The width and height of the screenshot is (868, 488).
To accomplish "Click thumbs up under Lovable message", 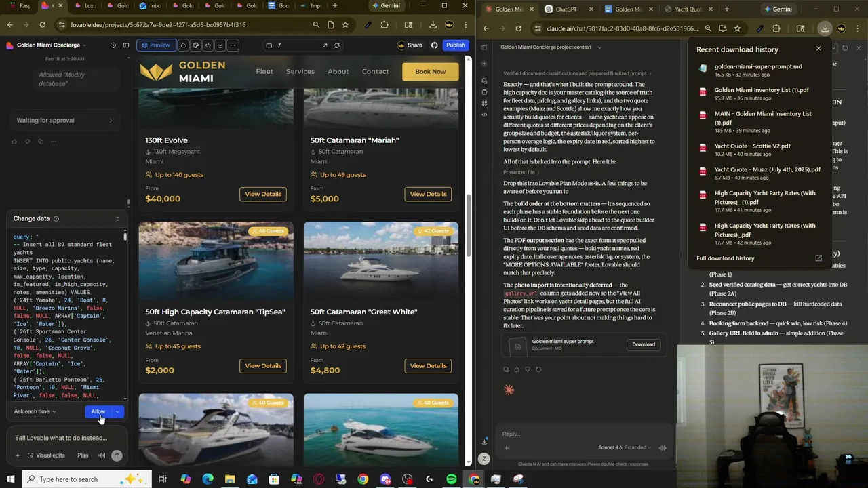I will click(15, 142).
